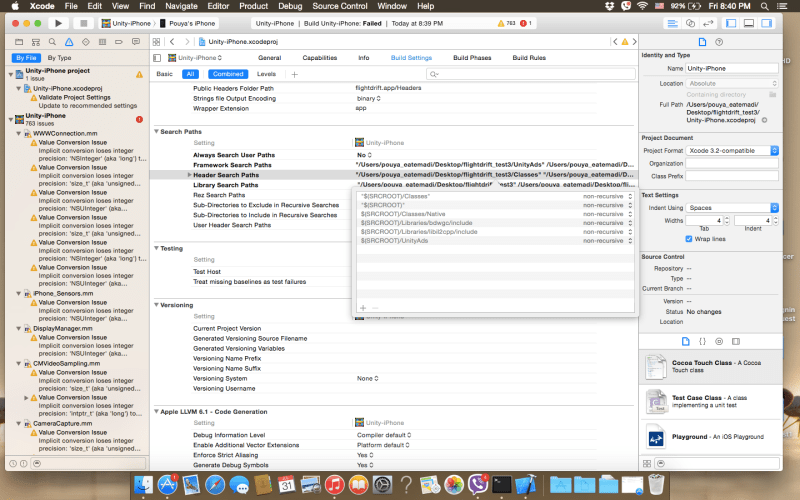Select the Combined settings view
Image resolution: width=800 pixels, height=500 pixels.
point(228,74)
